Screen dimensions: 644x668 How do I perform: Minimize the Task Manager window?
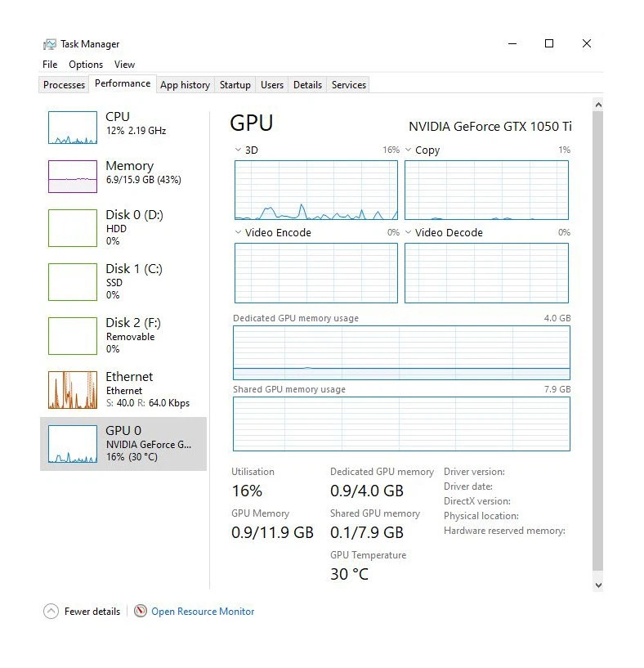pos(512,43)
